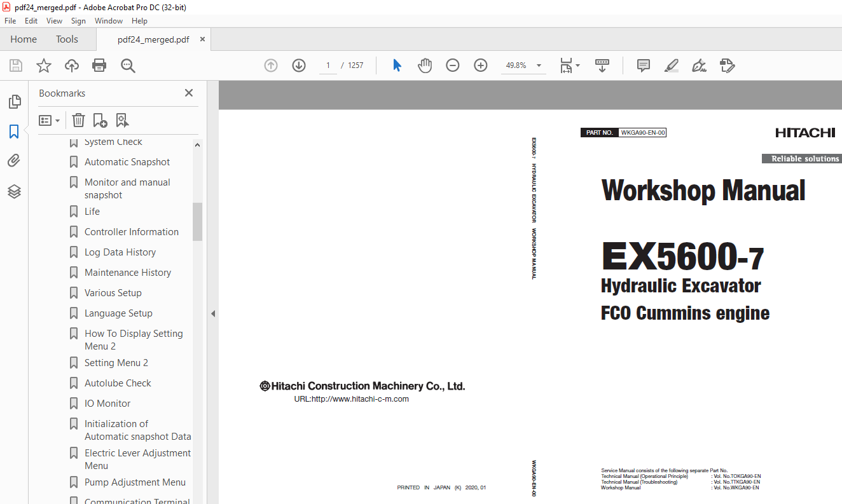Go to the Life bookmark

(92, 212)
